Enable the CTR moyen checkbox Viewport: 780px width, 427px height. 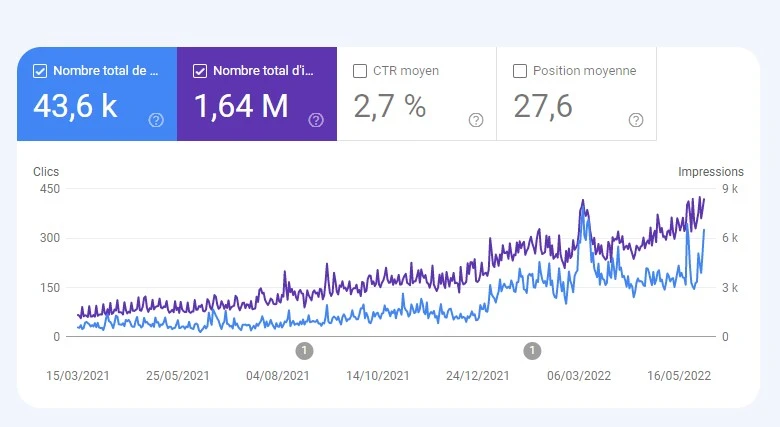[x=360, y=71]
